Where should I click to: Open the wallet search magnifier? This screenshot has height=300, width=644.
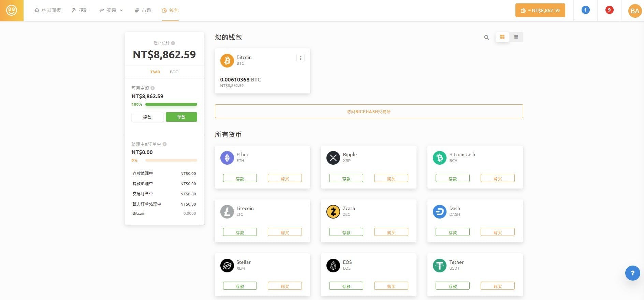pyautogui.click(x=486, y=37)
